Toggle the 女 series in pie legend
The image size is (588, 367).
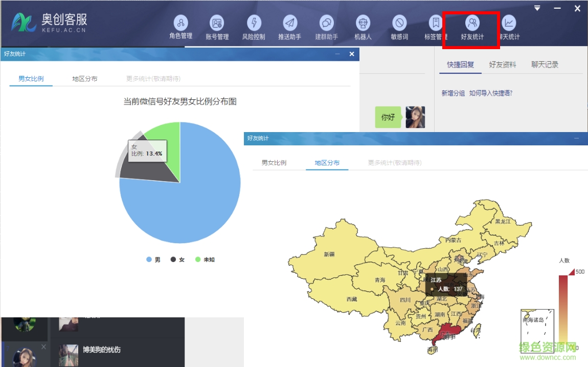point(178,260)
